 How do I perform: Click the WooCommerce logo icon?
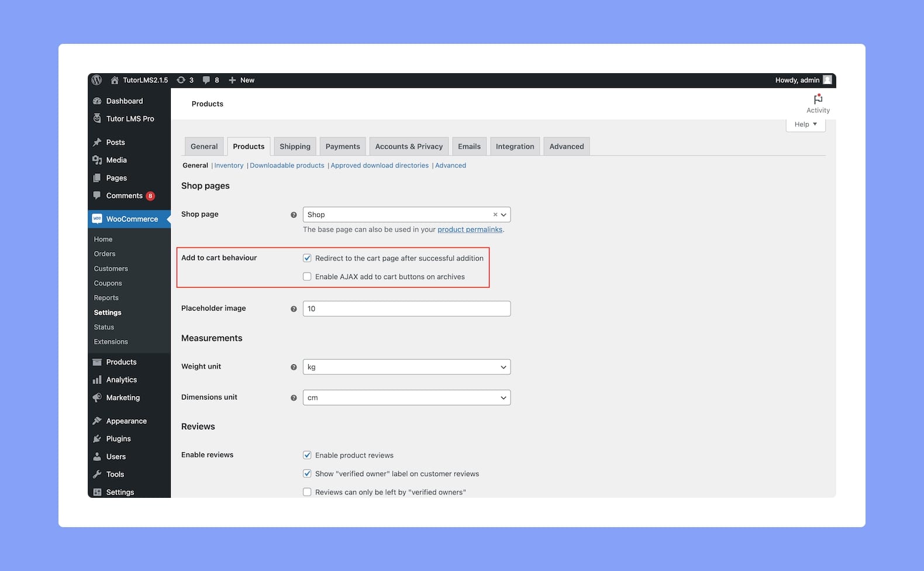pos(97,219)
